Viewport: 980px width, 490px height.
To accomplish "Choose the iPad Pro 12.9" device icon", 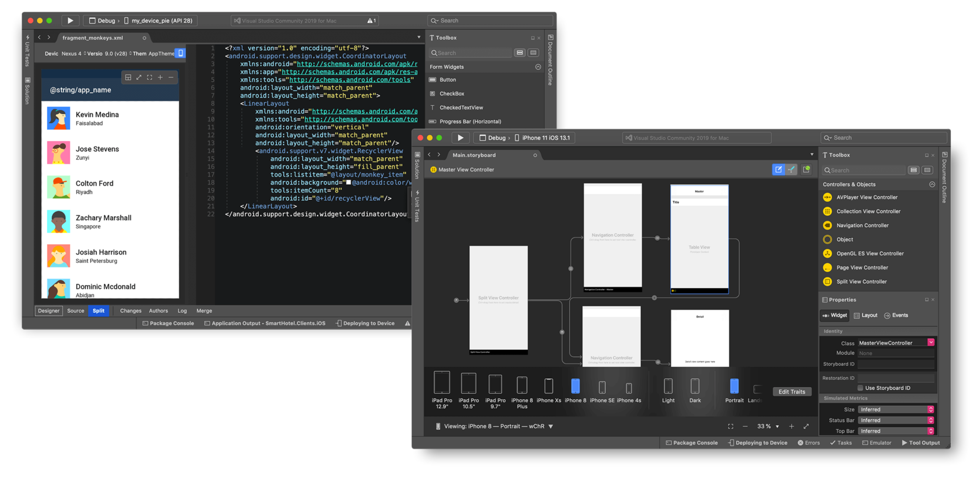I will pos(441,382).
